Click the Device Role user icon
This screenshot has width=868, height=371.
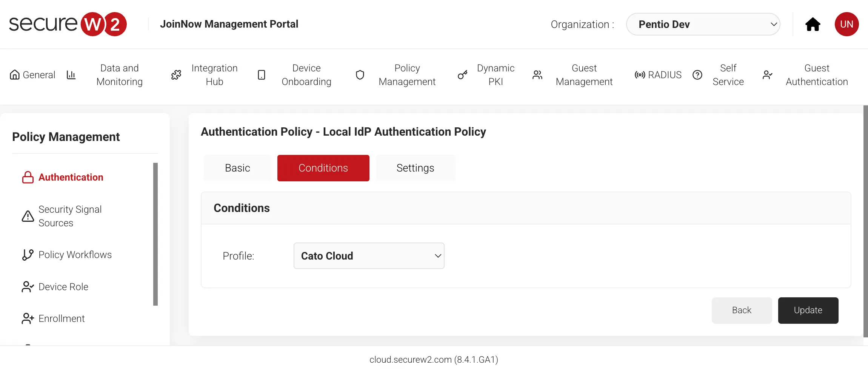pos(28,287)
